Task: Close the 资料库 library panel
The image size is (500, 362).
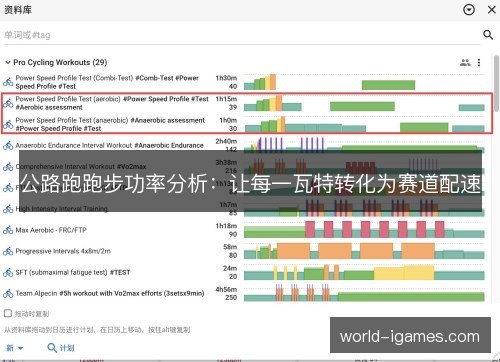Action: [492, 10]
